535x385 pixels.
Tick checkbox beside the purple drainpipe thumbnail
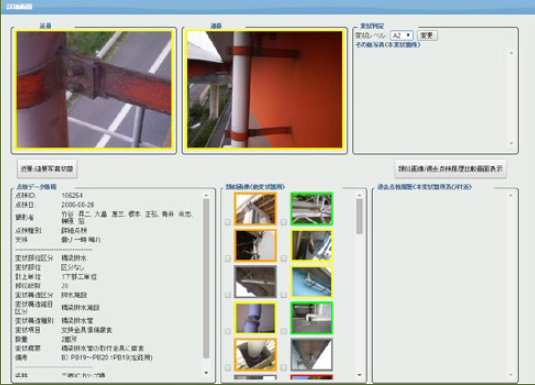click(228, 331)
